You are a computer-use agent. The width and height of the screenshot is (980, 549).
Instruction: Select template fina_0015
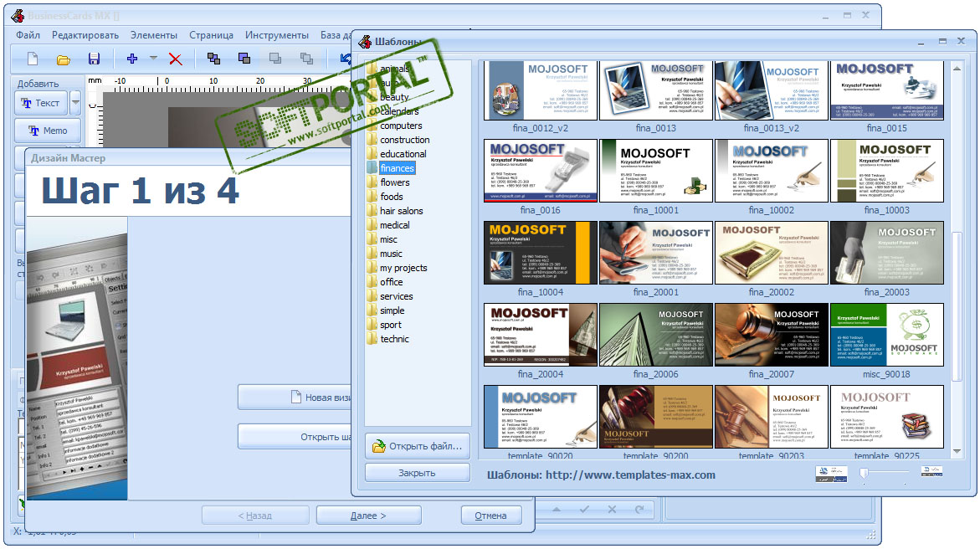(x=887, y=90)
